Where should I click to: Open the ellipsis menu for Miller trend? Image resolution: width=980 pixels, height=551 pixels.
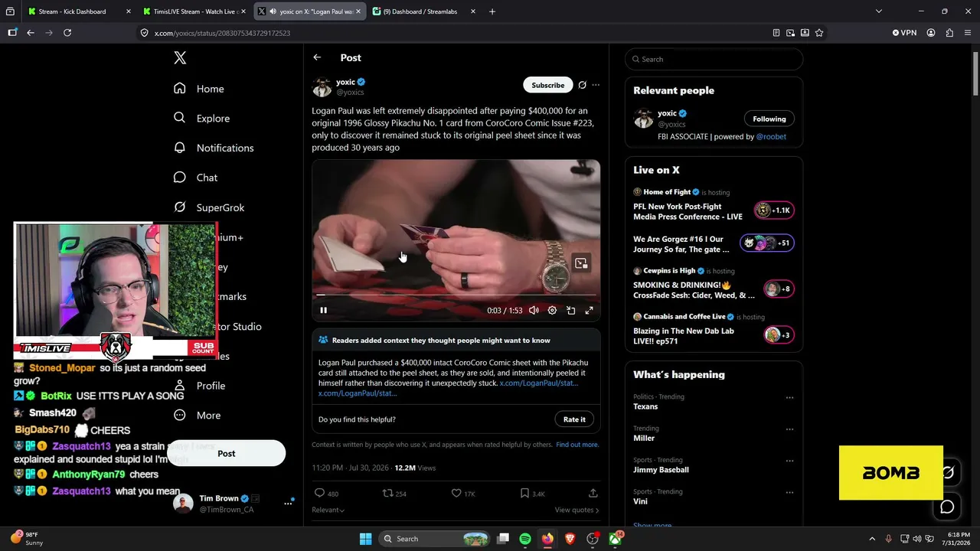click(789, 429)
